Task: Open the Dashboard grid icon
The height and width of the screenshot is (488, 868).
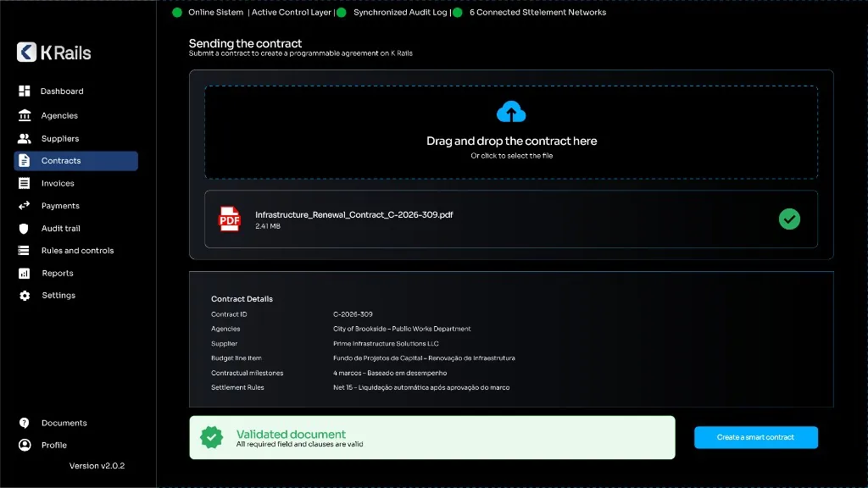Action: point(25,91)
